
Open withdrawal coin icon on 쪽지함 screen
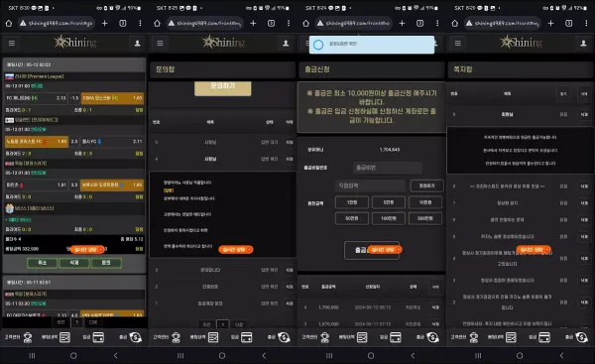[581, 337]
